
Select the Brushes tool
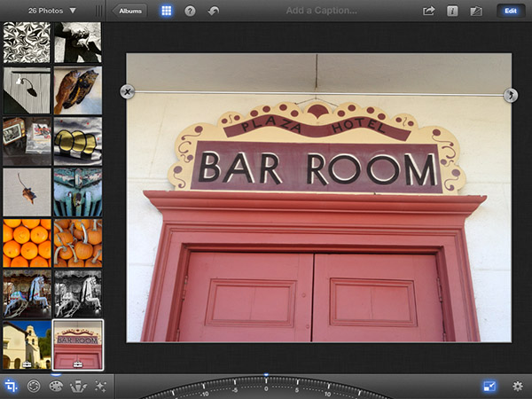click(78, 386)
